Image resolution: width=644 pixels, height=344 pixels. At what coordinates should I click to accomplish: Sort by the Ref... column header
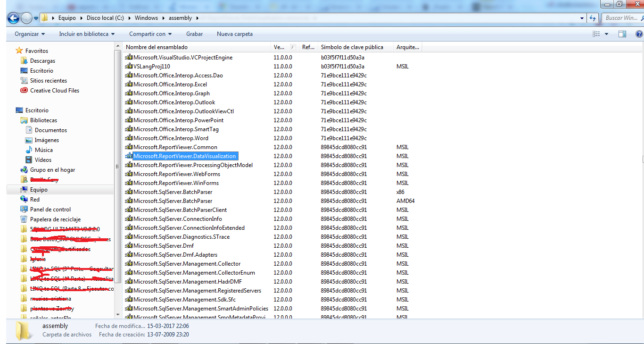[x=309, y=47]
